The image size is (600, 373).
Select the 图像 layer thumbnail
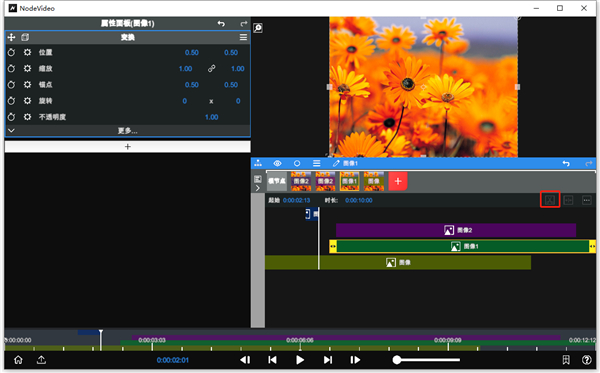point(374,181)
